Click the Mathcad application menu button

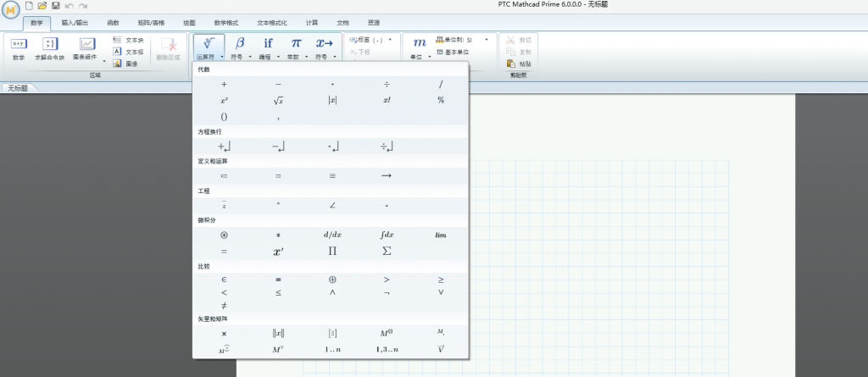coord(11,9)
